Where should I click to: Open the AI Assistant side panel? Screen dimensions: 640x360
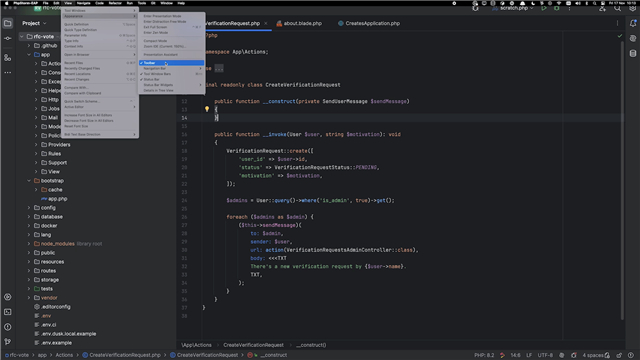point(633,38)
